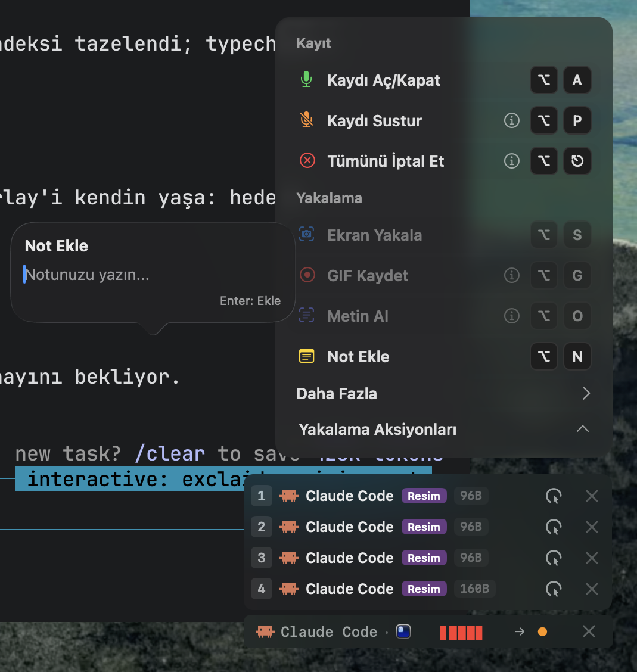The height and width of the screenshot is (672, 637).
Task: Click the replay cursor icon on row 1
Action: pos(554,496)
